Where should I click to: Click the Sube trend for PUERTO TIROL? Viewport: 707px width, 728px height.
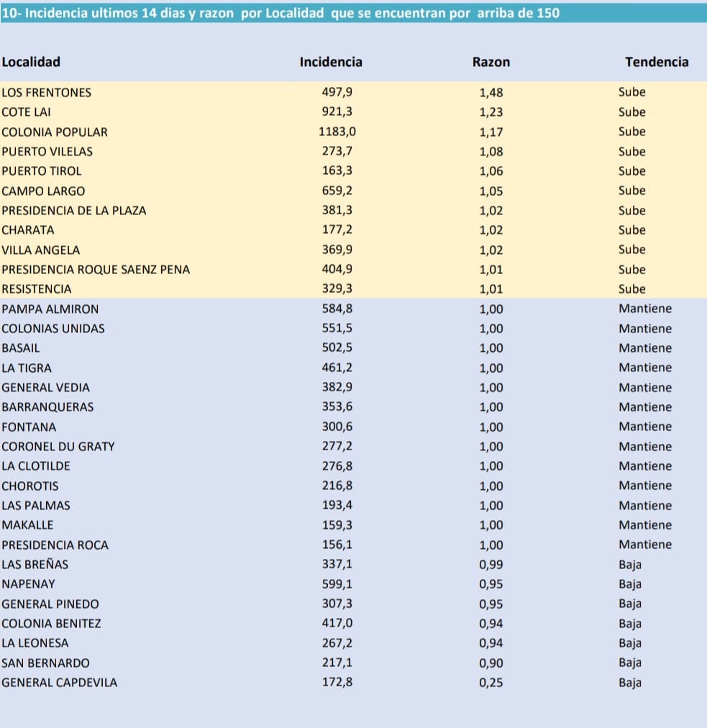tap(632, 171)
